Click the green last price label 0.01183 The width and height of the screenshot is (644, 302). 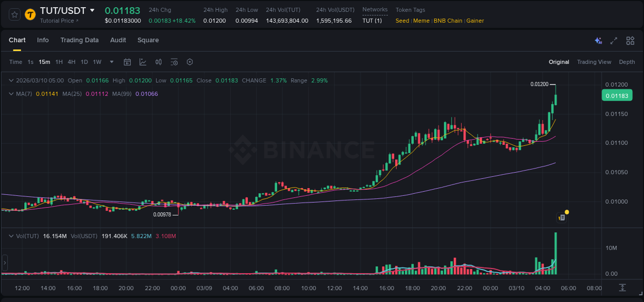[617, 95]
